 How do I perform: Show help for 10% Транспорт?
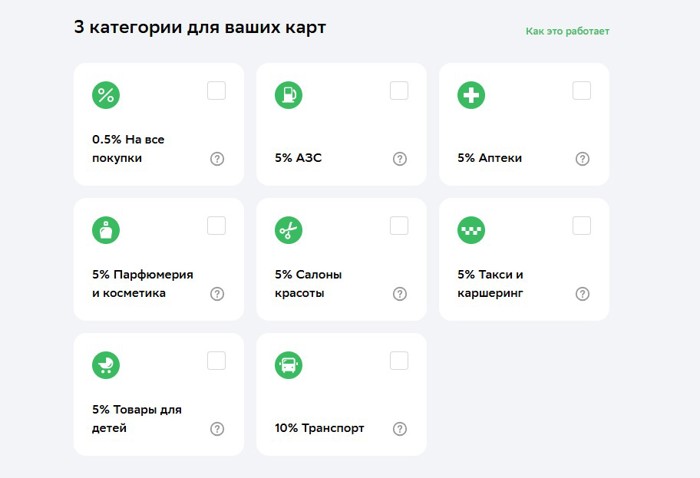click(x=400, y=429)
